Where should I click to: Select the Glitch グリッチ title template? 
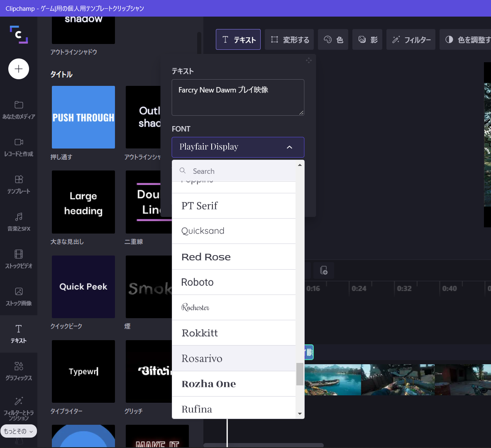click(x=149, y=371)
